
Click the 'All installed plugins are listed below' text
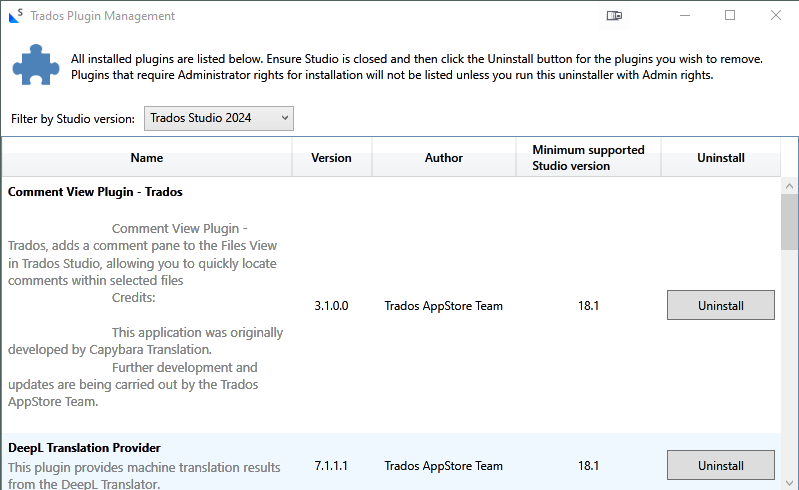168,59
